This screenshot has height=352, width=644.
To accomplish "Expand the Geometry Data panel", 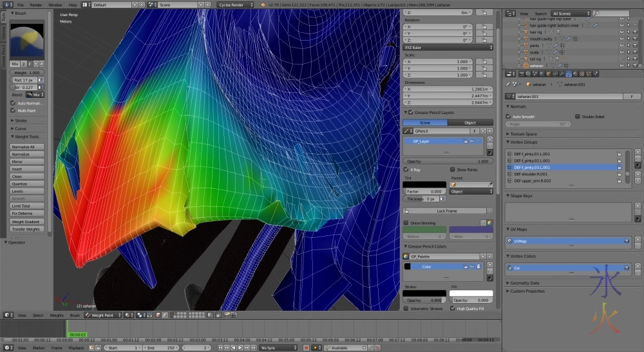I will 526,282.
